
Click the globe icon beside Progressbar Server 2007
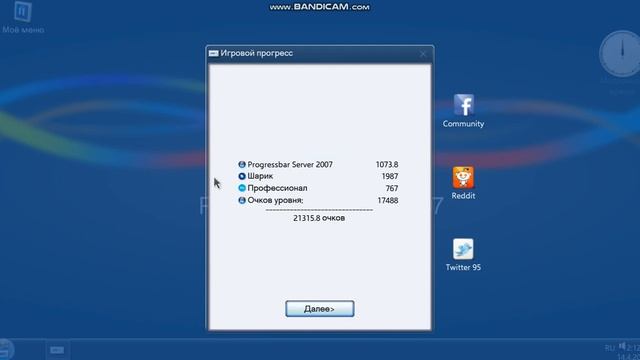coord(242,164)
